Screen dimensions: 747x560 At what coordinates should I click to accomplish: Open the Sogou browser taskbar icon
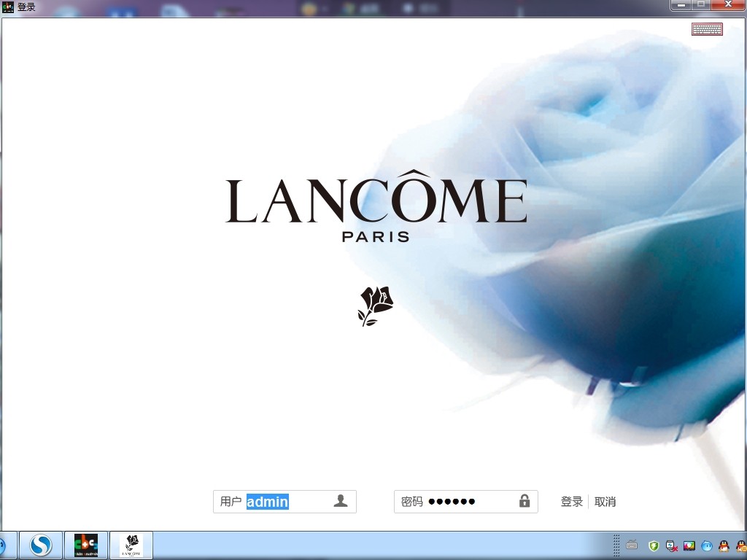[40, 545]
